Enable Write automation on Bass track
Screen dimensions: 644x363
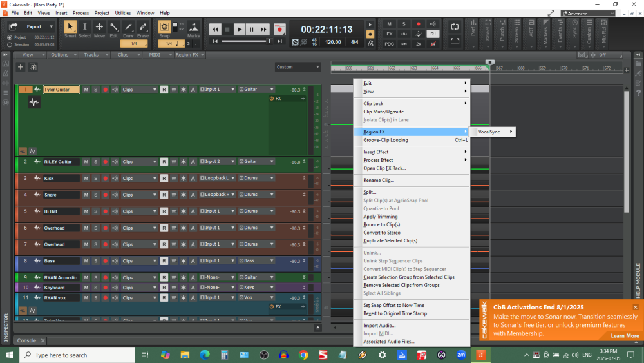coord(174,261)
